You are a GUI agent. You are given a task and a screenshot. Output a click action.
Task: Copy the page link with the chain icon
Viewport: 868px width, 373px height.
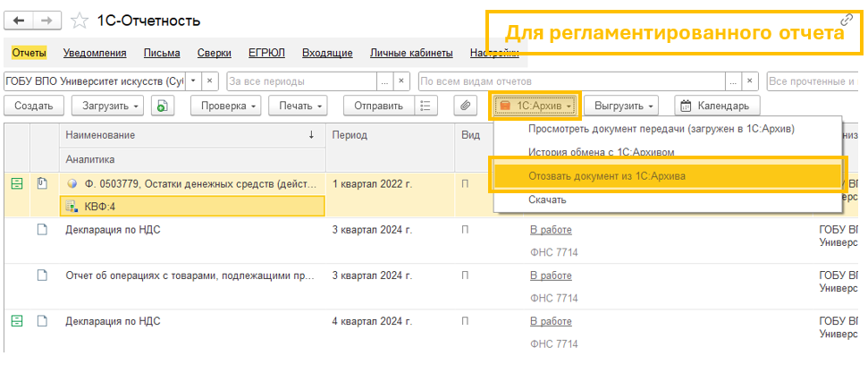pyautogui.click(x=847, y=21)
